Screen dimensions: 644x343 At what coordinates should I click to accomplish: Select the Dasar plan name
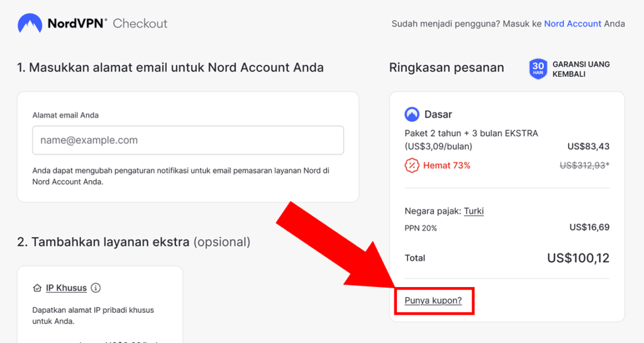tap(438, 115)
